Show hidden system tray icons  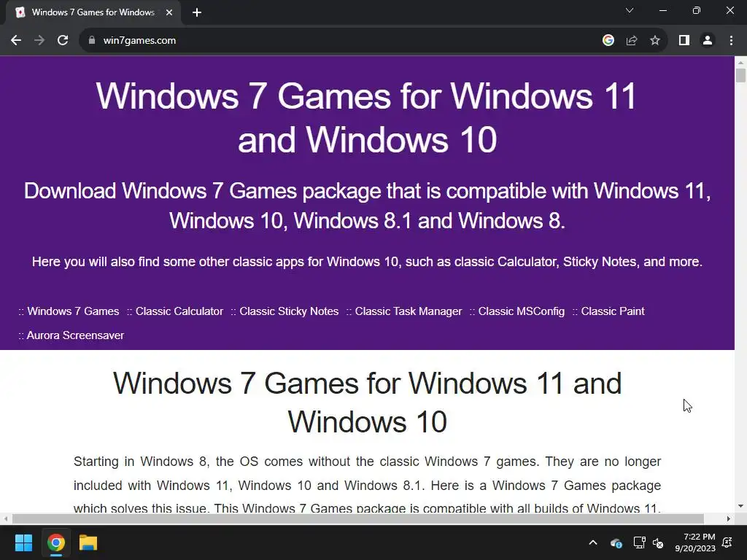592,542
